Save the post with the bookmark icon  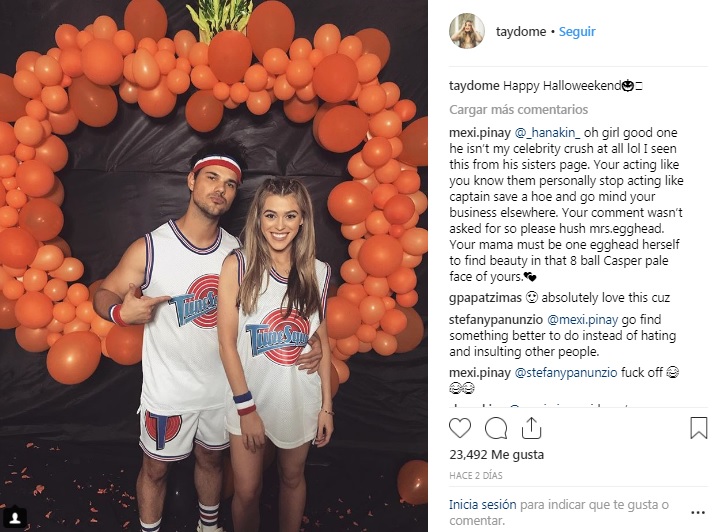(698, 428)
